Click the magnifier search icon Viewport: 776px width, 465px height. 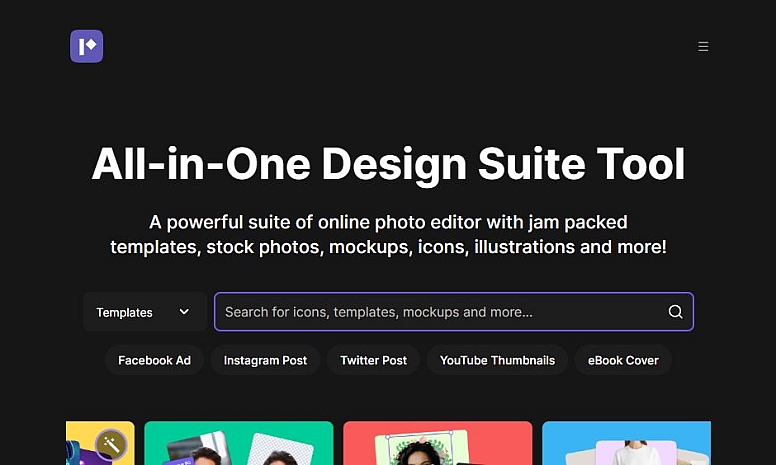coord(676,312)
